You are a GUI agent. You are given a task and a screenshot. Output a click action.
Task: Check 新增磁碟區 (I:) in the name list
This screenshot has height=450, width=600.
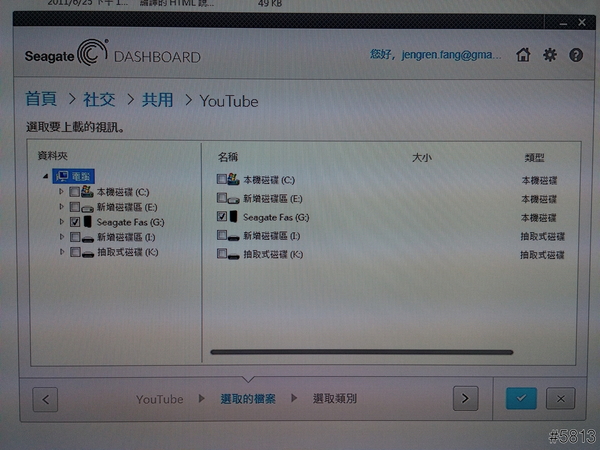pos(222,235)
